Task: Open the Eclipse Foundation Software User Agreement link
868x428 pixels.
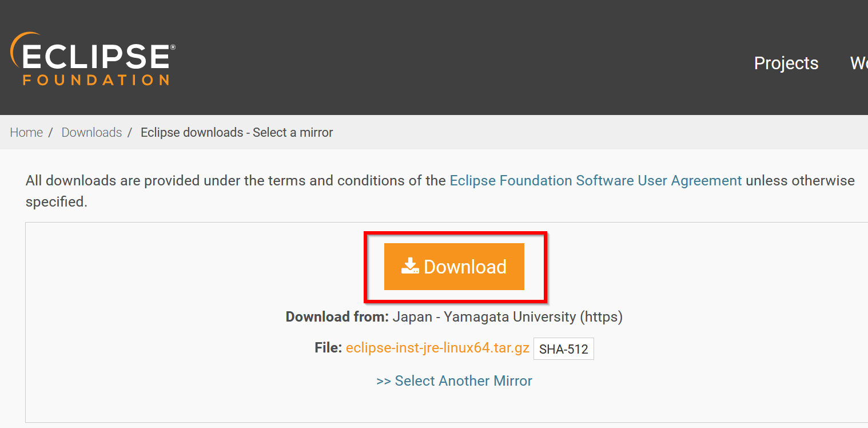Action: point(596,181)
